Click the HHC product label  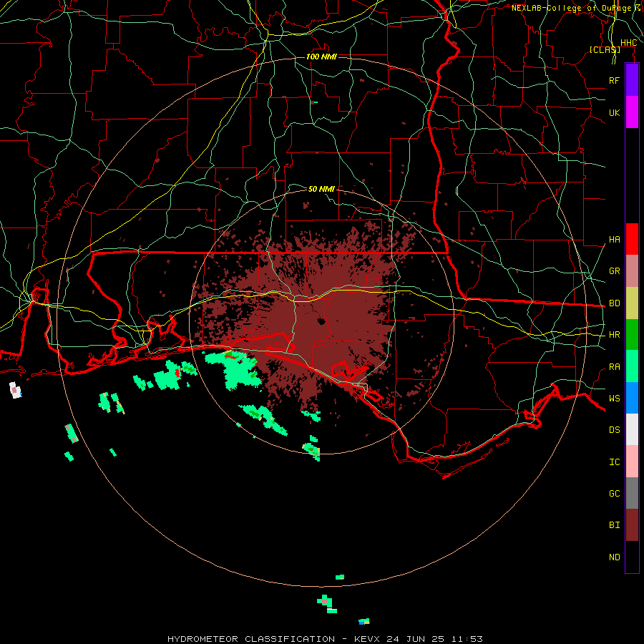tap(628, 43)
